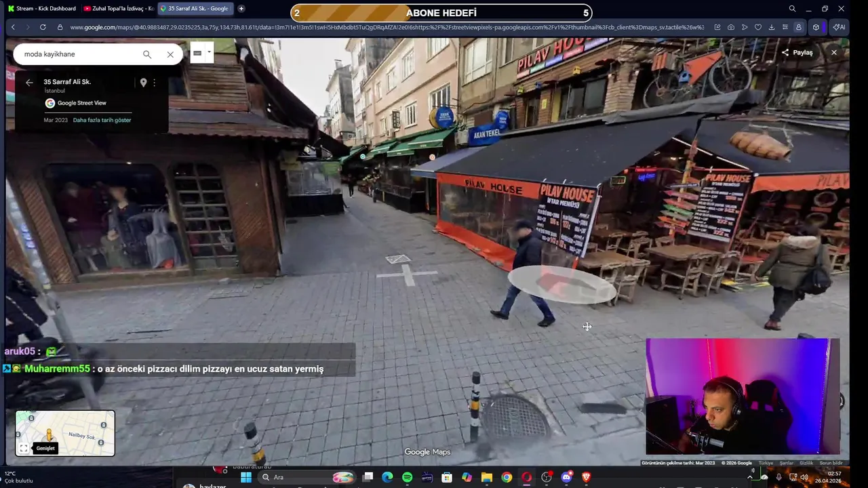
Task: Clear the 'moda kayikhane' search text
Action: (170, 54)
